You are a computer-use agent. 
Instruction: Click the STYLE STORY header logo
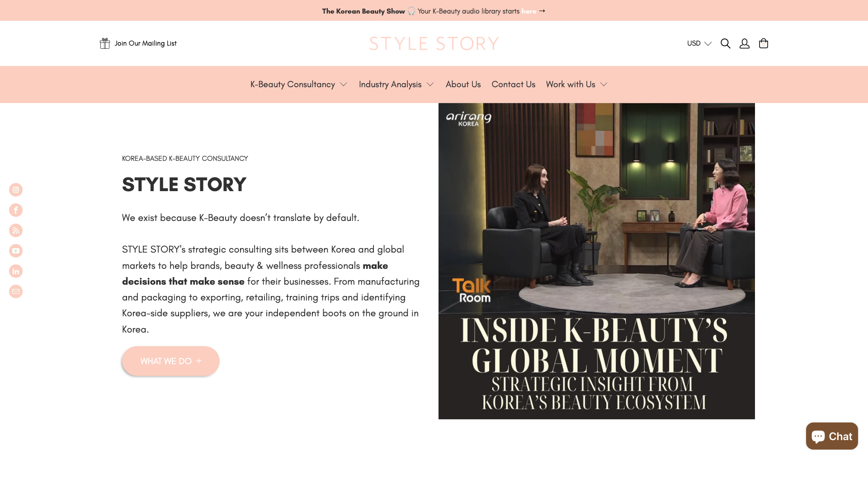(x=434, y=43)
